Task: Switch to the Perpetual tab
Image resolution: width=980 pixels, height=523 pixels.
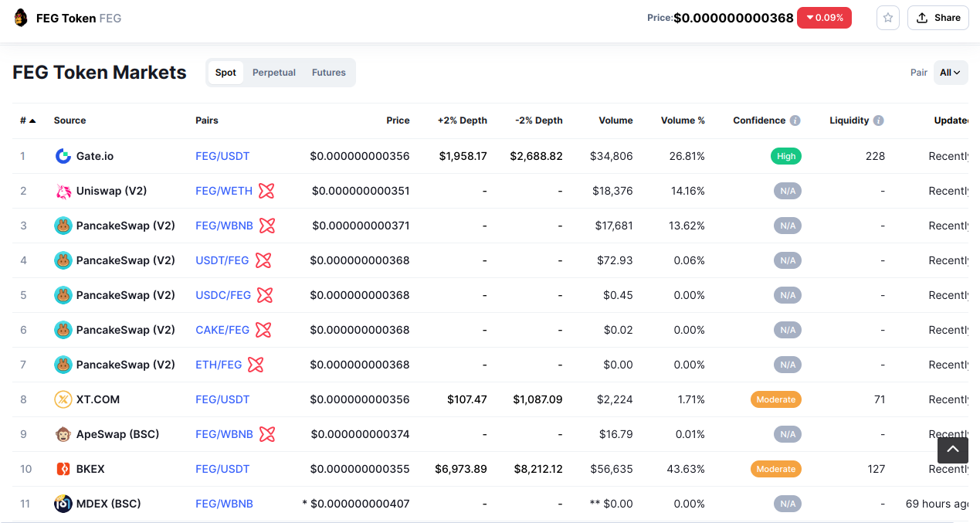Action: coord(274,73)
